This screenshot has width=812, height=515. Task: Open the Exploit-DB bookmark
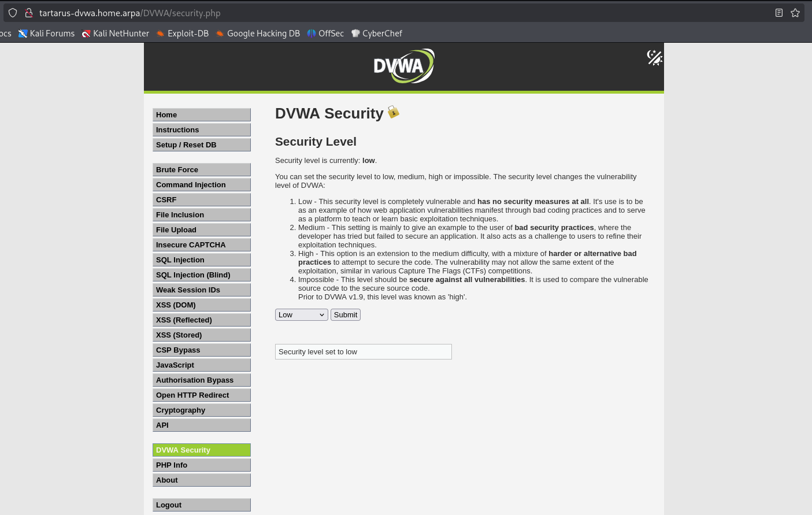[182, 34]
